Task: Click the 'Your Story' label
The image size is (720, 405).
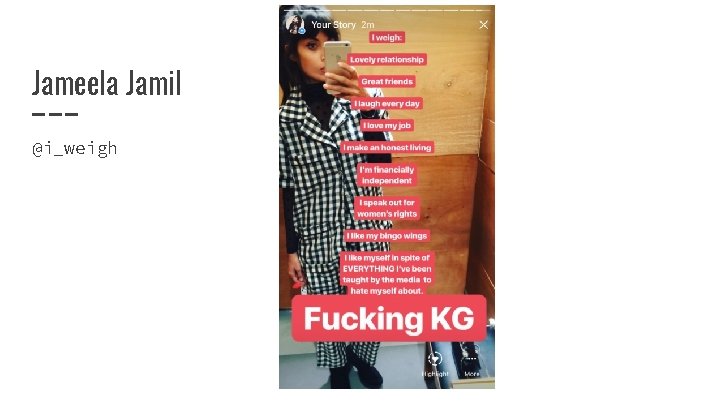Action: 333,25
